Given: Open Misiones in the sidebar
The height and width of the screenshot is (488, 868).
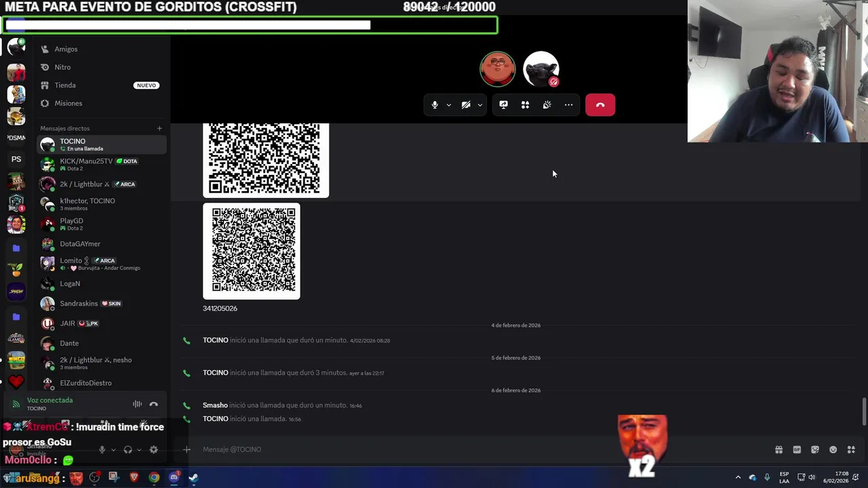Looking at the screenshot, I should click(102, 103).
